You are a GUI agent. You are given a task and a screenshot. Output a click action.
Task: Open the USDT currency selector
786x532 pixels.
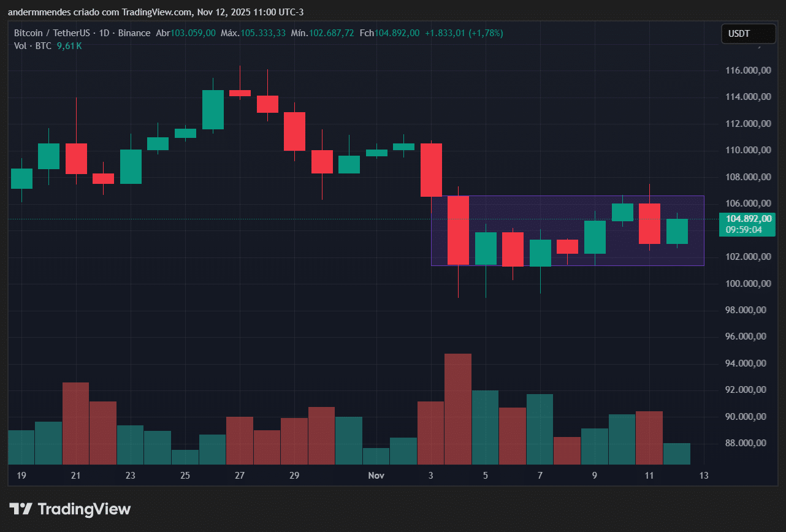point(748,34)
